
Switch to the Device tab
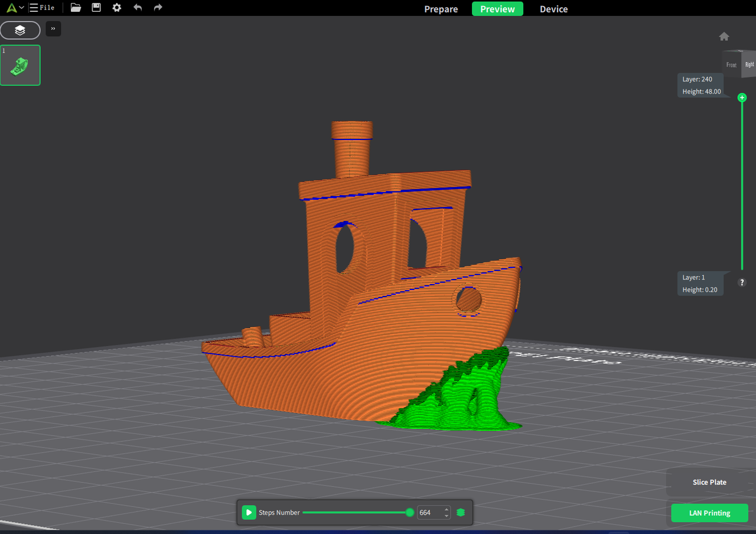553,9
